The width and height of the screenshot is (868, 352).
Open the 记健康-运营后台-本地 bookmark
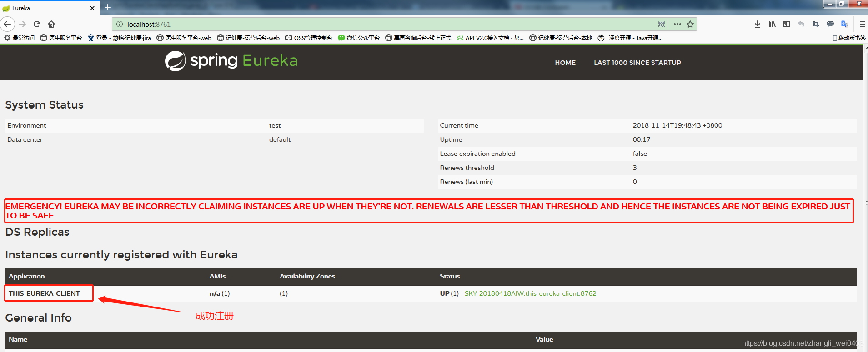pyautogui.click(x=561, y=38)
